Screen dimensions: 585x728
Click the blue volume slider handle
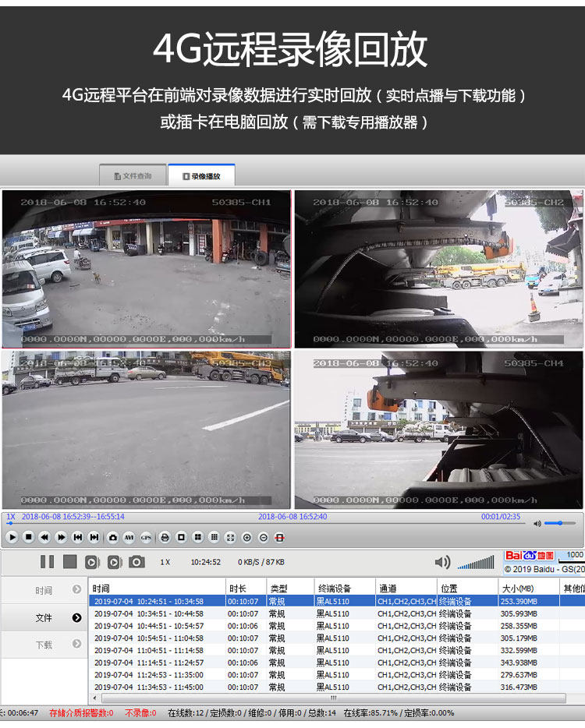(x=560, y=523)
